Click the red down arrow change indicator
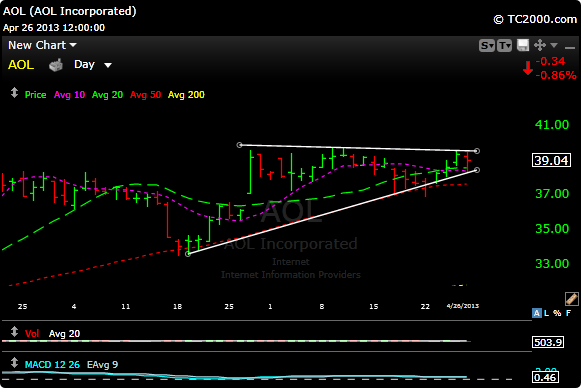The height and width of the screenshot is (388, 581). pyautogui.click(x=528, y=68)
